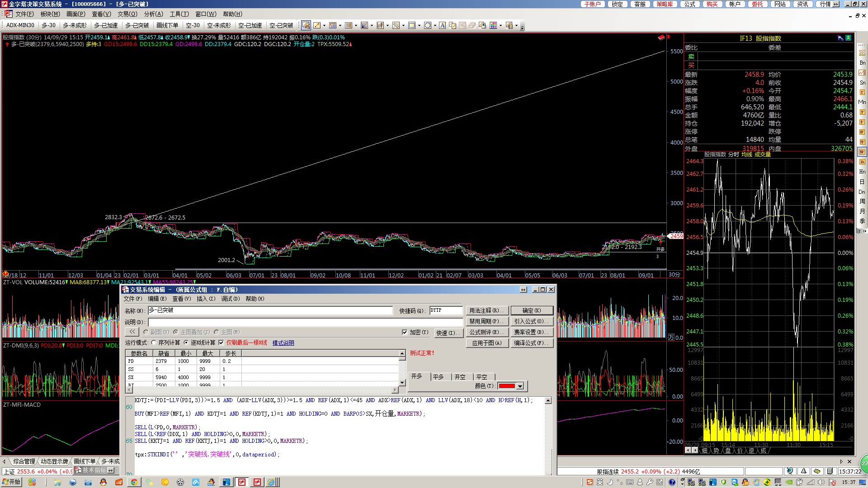
Task: Click the 用法注释 button
Action: pyautogui.click(x=486, y=310)
